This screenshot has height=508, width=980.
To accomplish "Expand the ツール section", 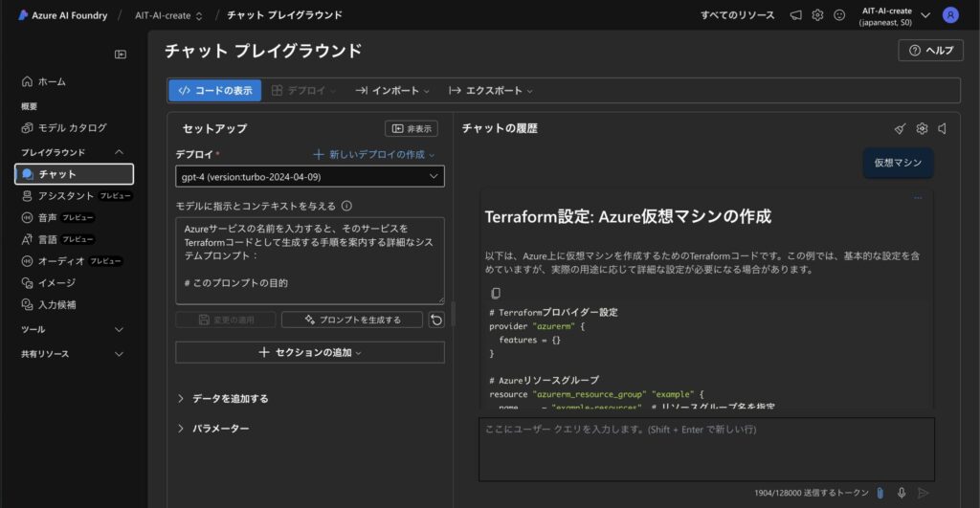I will tap(119, 329).
